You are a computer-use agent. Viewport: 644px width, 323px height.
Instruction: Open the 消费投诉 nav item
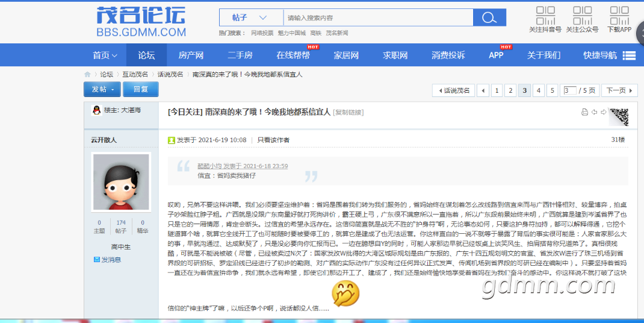tap(448, 55)
